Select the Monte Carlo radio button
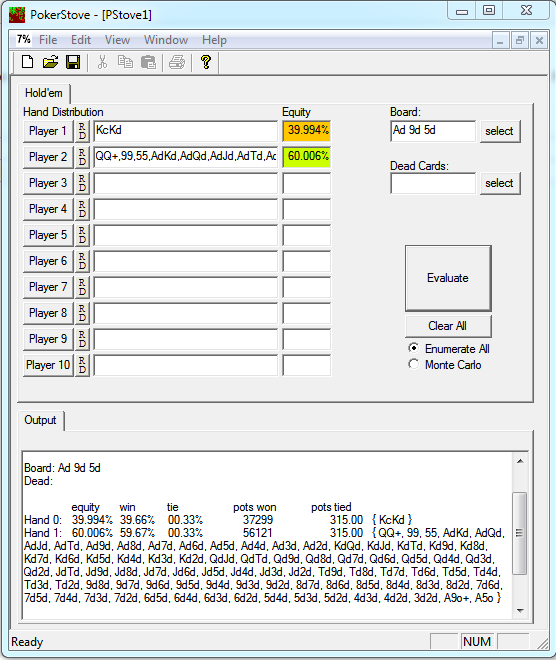This screenshot has height=660, width=556. click(x=414, y=364)
